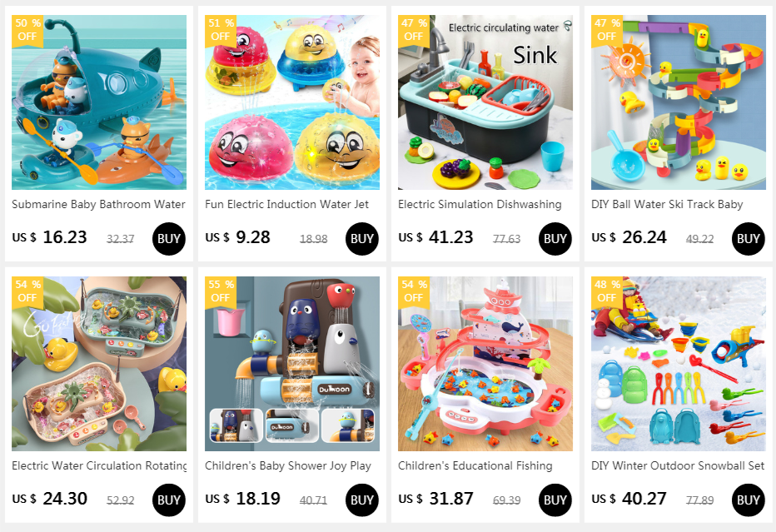Screen dimensions: 776x532
Task: Open the water jet ball toy image
Action: pos(292,102)
